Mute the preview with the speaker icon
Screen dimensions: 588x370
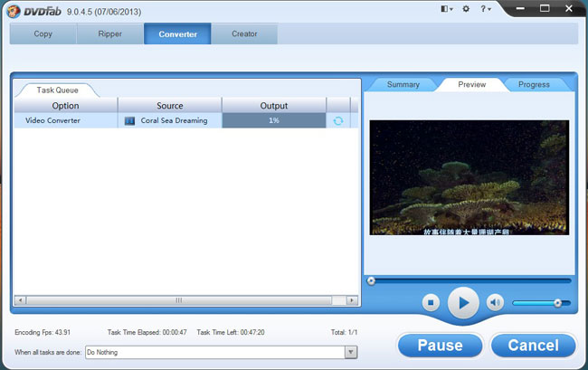click(495, 302)
